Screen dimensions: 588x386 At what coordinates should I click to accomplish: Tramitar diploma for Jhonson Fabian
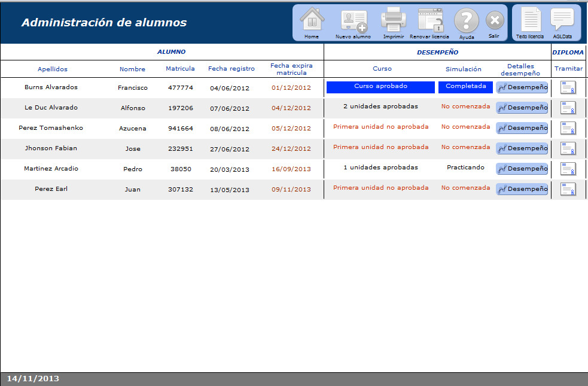(568, 148)
